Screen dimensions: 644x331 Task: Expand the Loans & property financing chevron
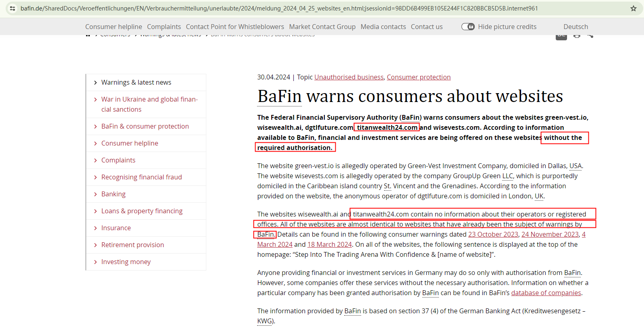point(96,211)
